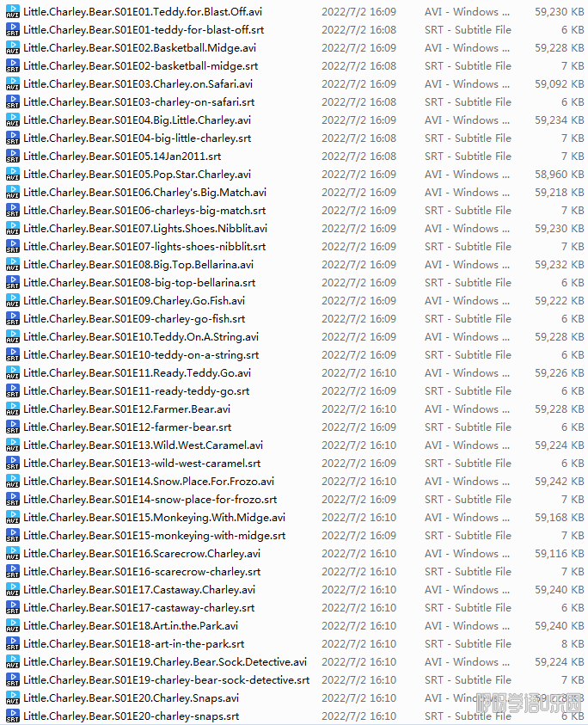
Task: Select the SRT icon for S01E12-farmer-bear.srt
Action: 13,427
